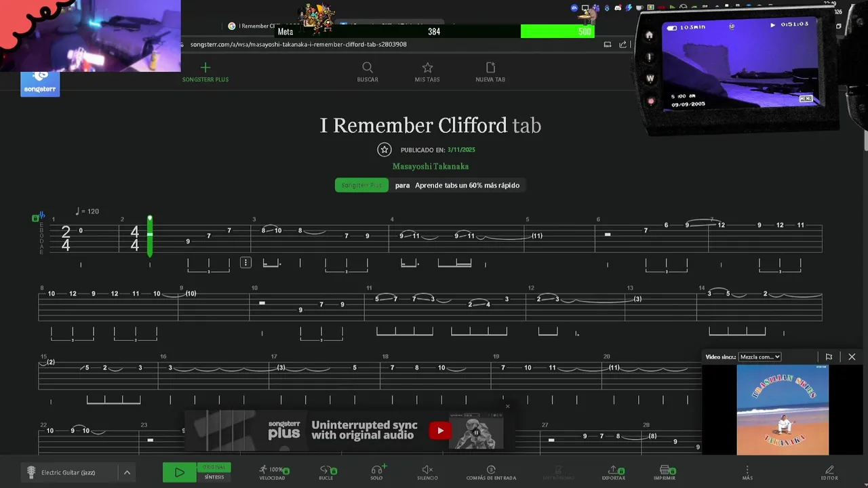868x488 pixels.
Task: Toggle the Compás de entrada count-in
Action: 491,472
